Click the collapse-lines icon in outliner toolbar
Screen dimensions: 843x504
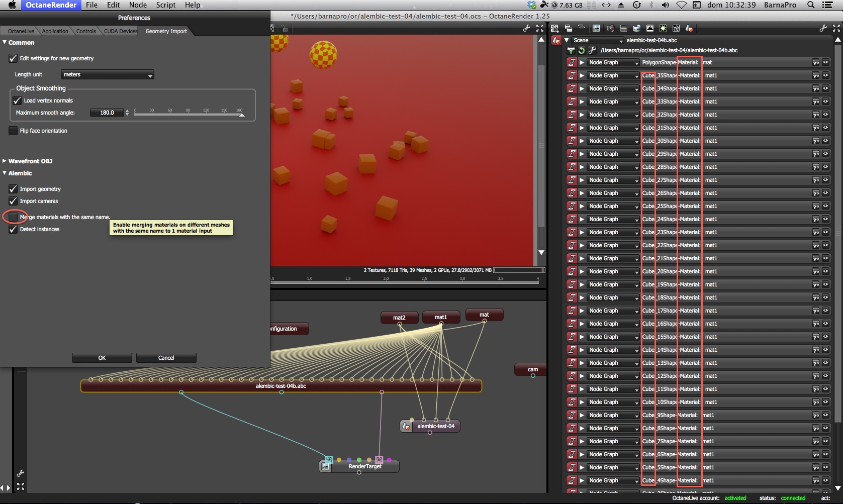click(x=582, y=27)
